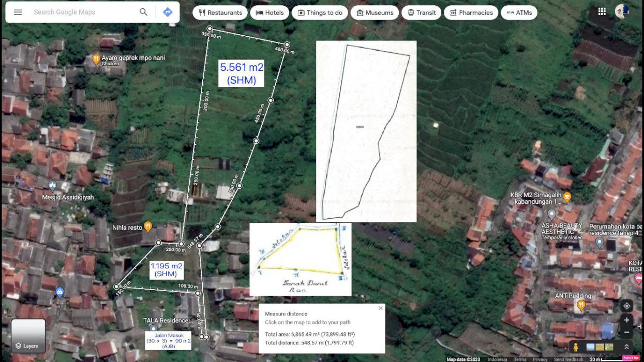Click the measurement point labeled 400.00 m

click(287, 44)
